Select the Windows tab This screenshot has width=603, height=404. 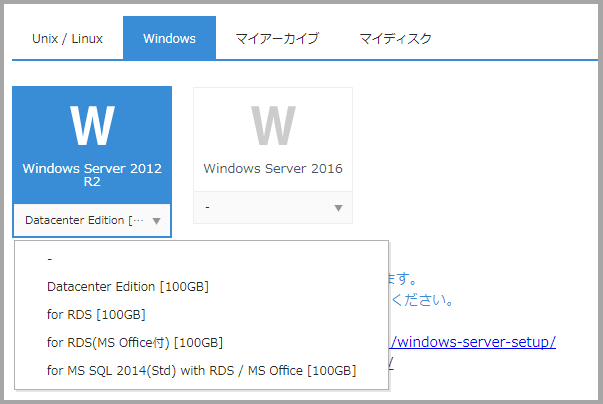[x=169, y=38]
